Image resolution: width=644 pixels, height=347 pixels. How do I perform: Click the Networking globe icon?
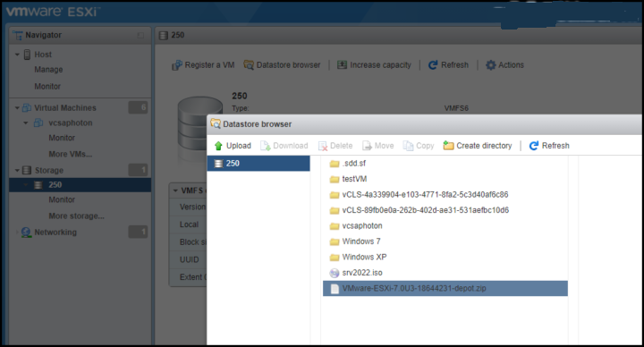pos(26,233)
